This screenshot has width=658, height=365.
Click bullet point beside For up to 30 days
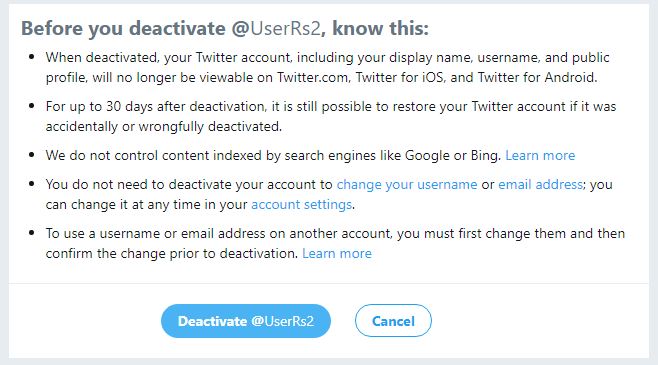pyautogui.click(x=31, y=106)
